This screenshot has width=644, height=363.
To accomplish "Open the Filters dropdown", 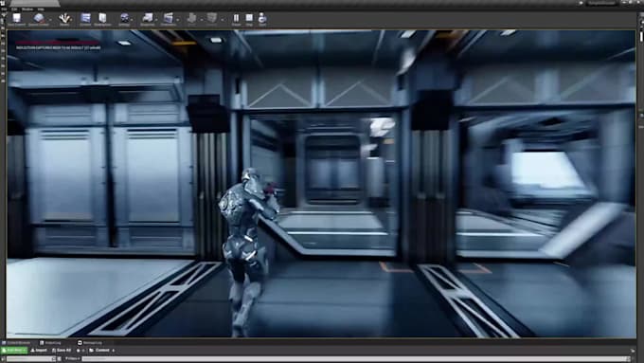I will point(72,358).
